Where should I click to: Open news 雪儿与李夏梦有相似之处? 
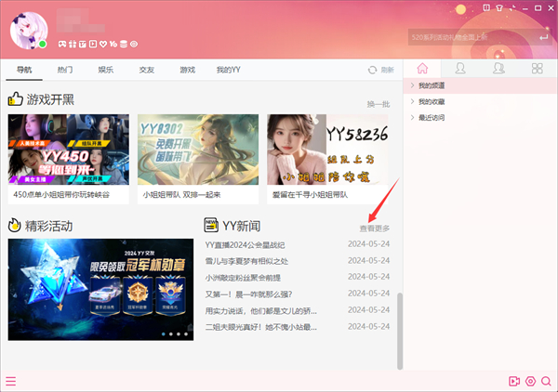point(246,261)
